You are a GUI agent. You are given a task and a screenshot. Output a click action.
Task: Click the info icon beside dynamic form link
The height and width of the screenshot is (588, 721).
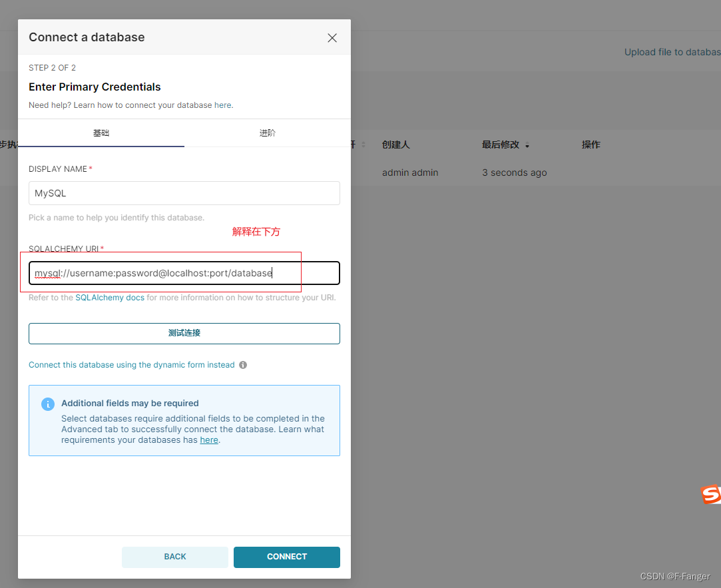243,365
